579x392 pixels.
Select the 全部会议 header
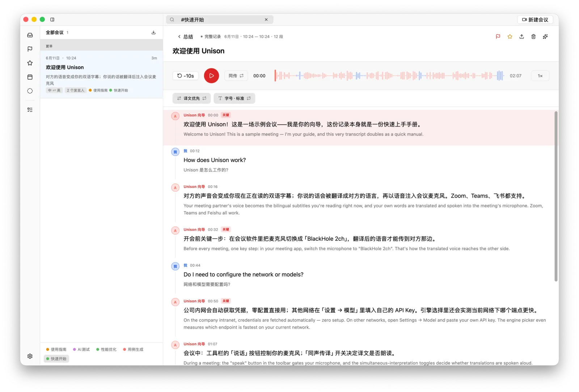(55, 33)
